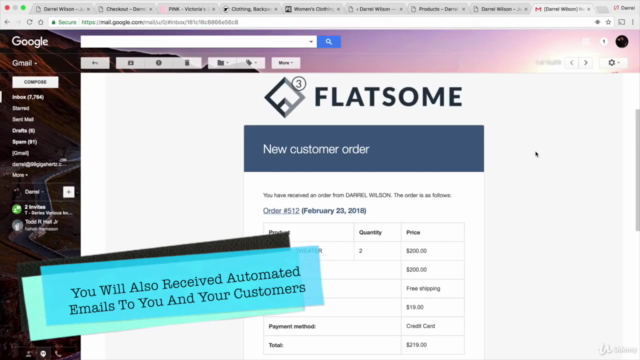
Task: Click the cast icon in browser toolbar
Action: point(621,22)
